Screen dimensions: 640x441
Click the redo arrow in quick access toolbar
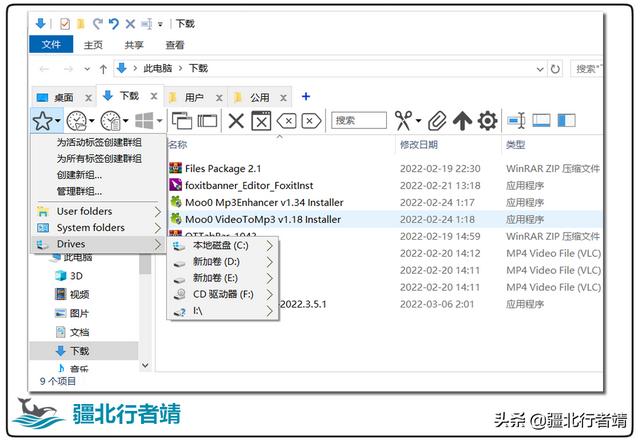point(97,24)
